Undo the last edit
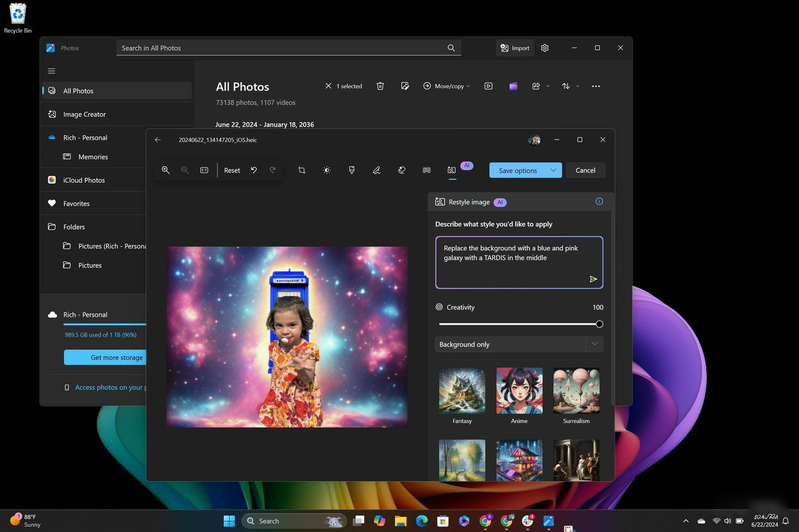 (254, 170)
